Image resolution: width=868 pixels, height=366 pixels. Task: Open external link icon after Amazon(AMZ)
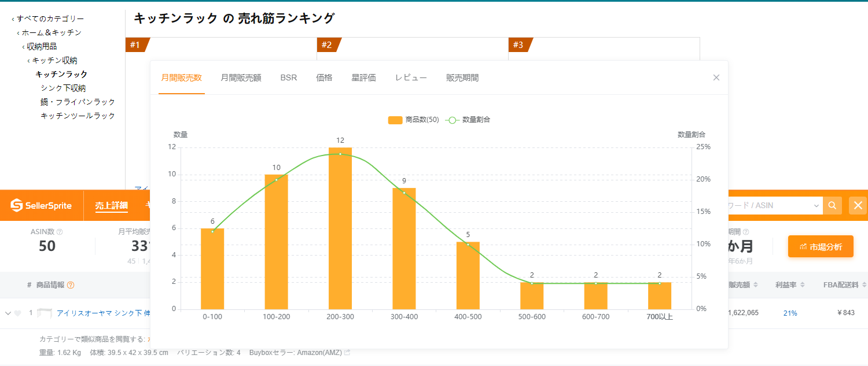(347, 352)
